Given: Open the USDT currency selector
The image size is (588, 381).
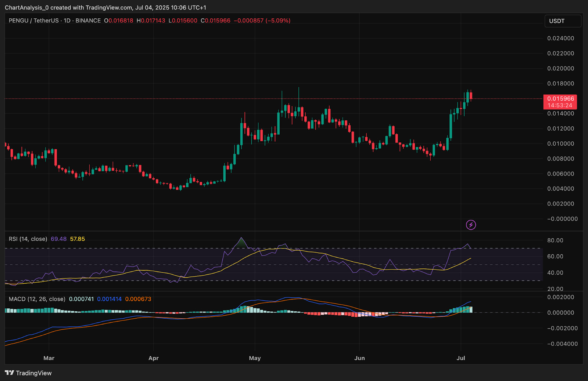Looking at the screenshot, I should point(562,21).
